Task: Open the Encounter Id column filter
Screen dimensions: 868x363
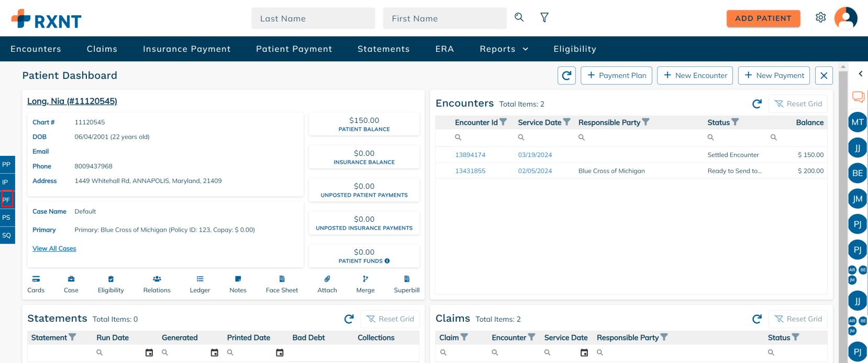Action: [x=503, y=122]
